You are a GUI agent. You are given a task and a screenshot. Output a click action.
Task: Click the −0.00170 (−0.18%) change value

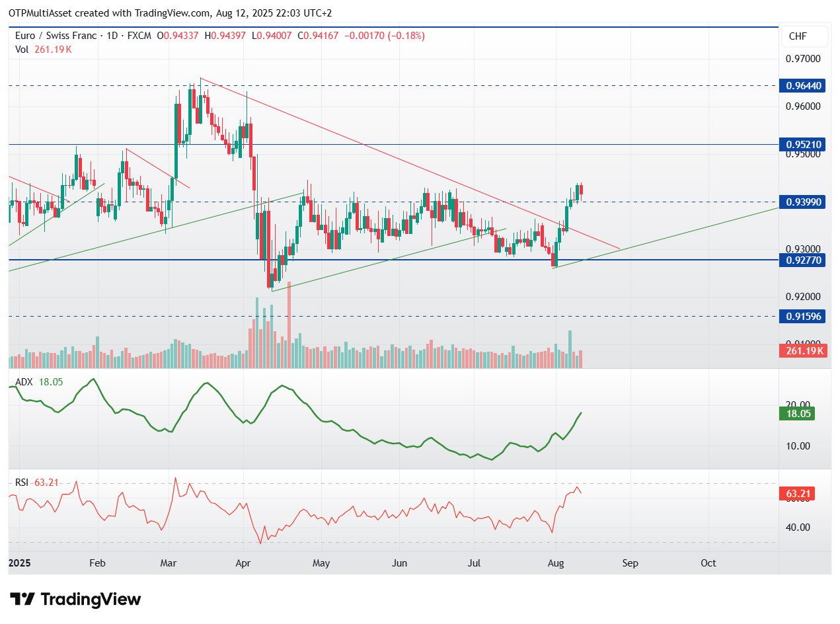(x=385, y=36)
